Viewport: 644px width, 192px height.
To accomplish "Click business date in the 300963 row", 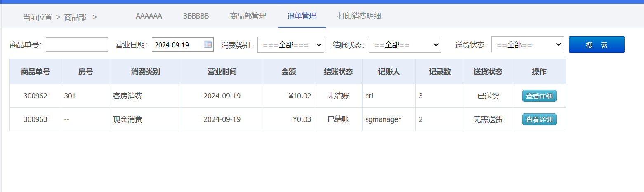I will point(222,119).
